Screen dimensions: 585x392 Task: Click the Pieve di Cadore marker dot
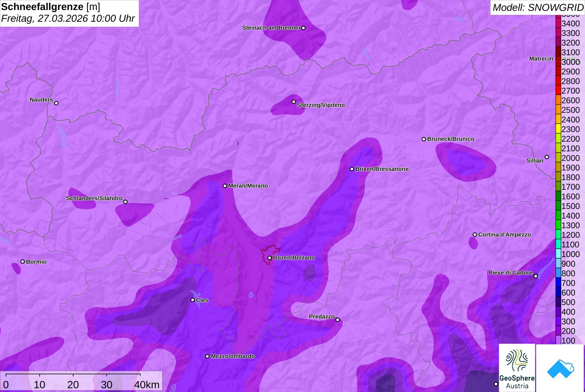coord(536,276)
